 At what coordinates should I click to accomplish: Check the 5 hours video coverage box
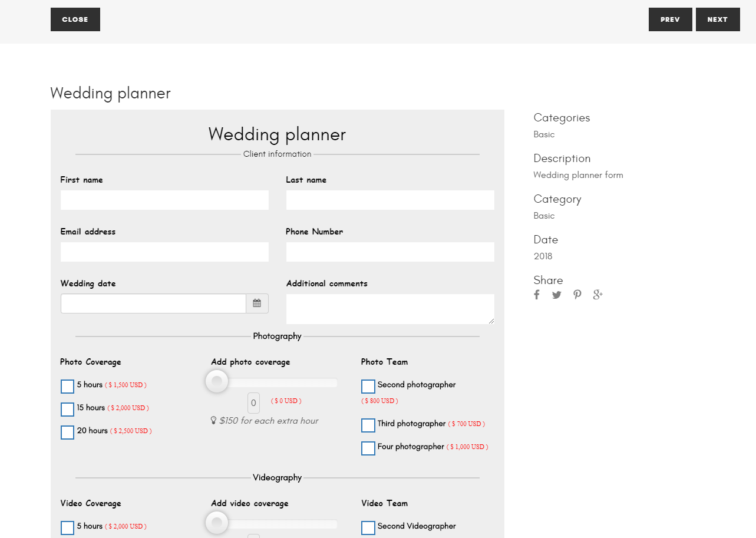coord(68,528)
